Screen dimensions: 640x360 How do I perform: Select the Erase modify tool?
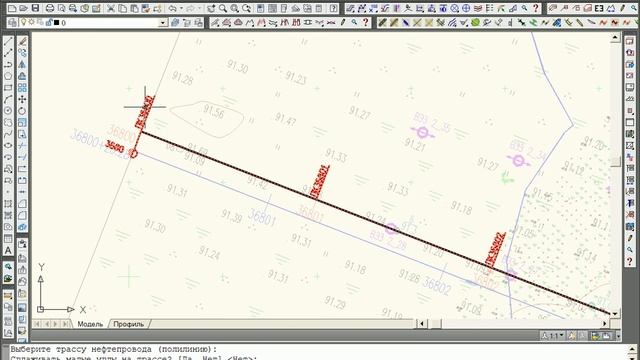tap(22, 41)
